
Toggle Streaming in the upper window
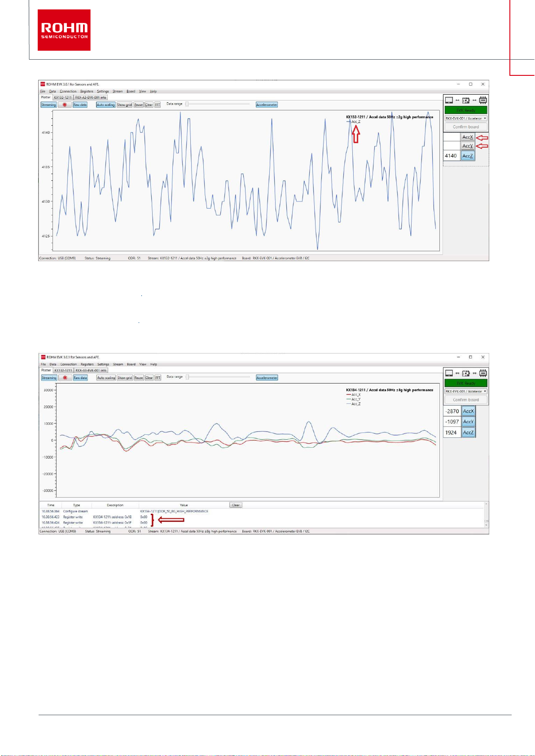tap(48, 105)
